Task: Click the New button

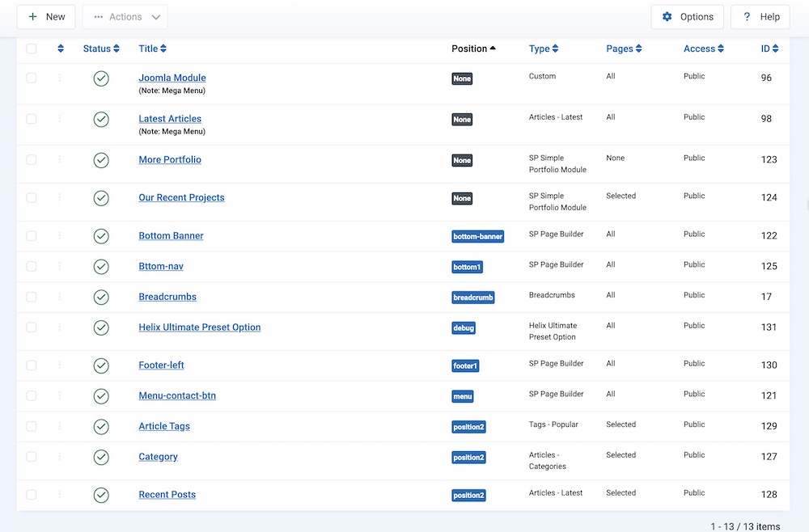Action: [x=46, y=17]
